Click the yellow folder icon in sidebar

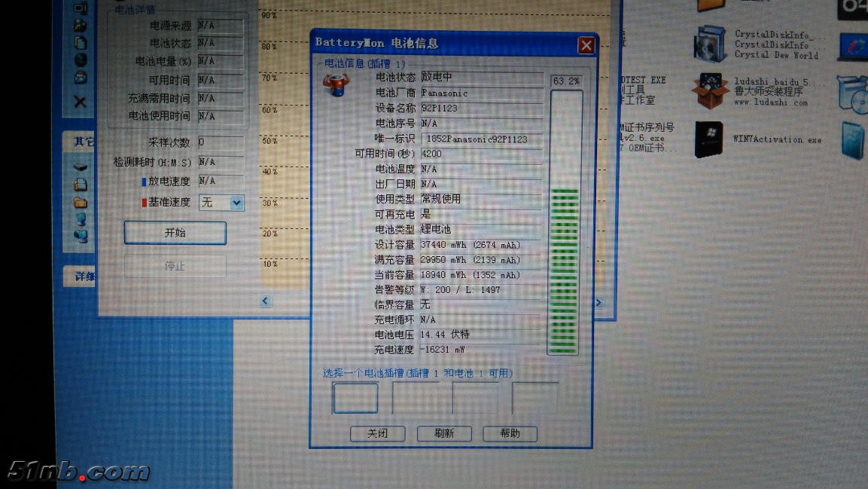pyautogui.click(x=80, y=202)
